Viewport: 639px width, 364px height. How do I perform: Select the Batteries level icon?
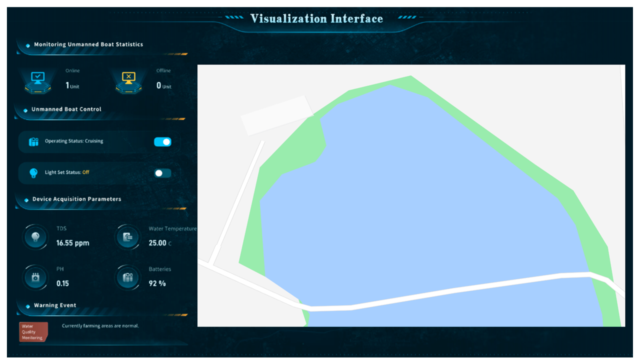pos(128,277)
